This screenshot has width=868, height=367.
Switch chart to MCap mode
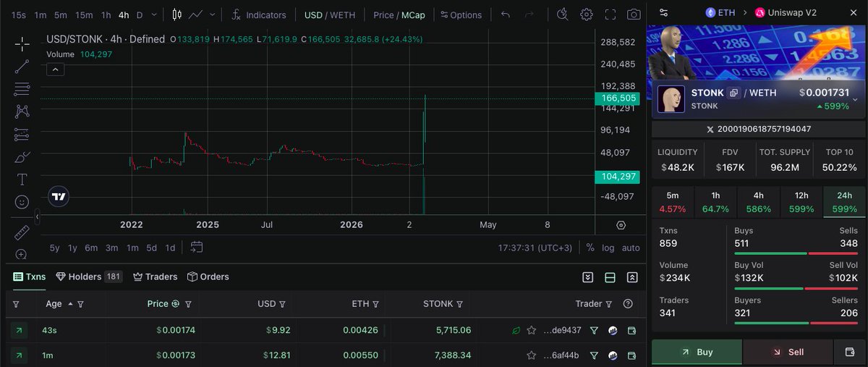pos(414,14)
